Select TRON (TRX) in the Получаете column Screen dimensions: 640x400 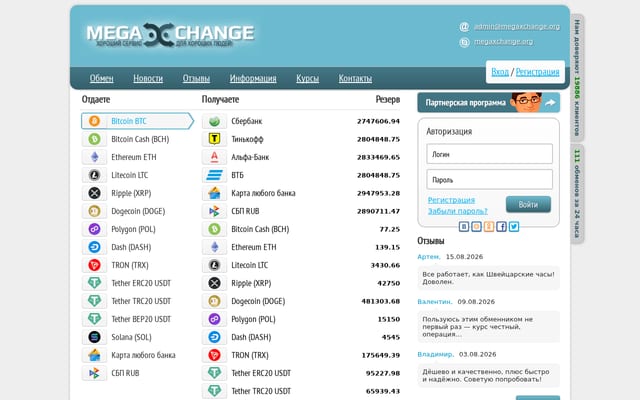click(301, 355)
